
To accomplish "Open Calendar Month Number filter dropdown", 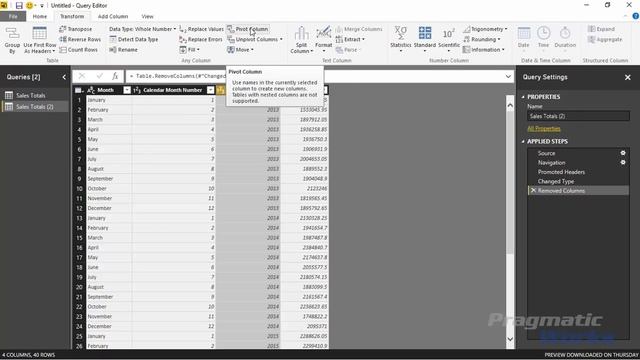I will (211, 90).
